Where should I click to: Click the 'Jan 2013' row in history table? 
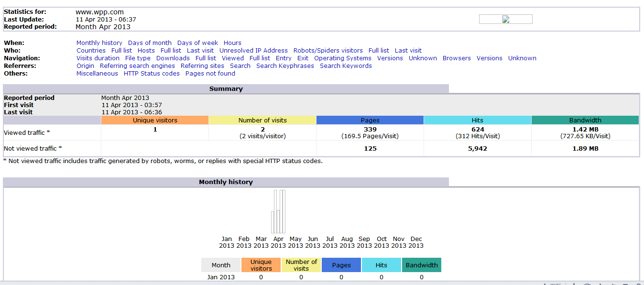coord(321,277)
